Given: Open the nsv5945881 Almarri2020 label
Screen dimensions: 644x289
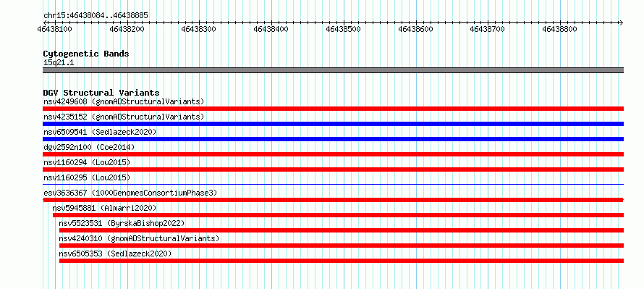Looking at the screenshot, I should 104,208.
